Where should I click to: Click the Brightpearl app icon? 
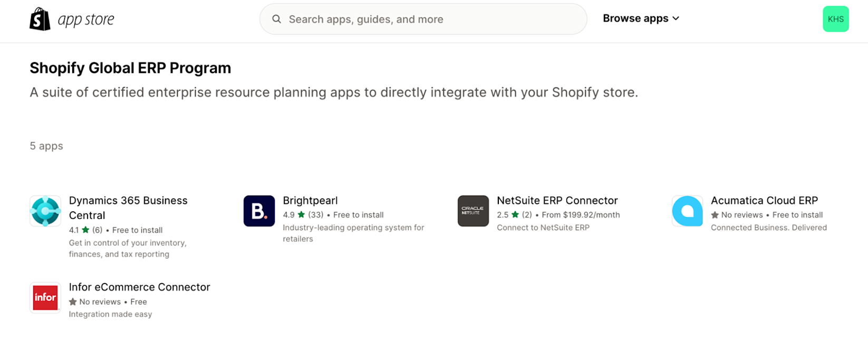pos(259,211)
